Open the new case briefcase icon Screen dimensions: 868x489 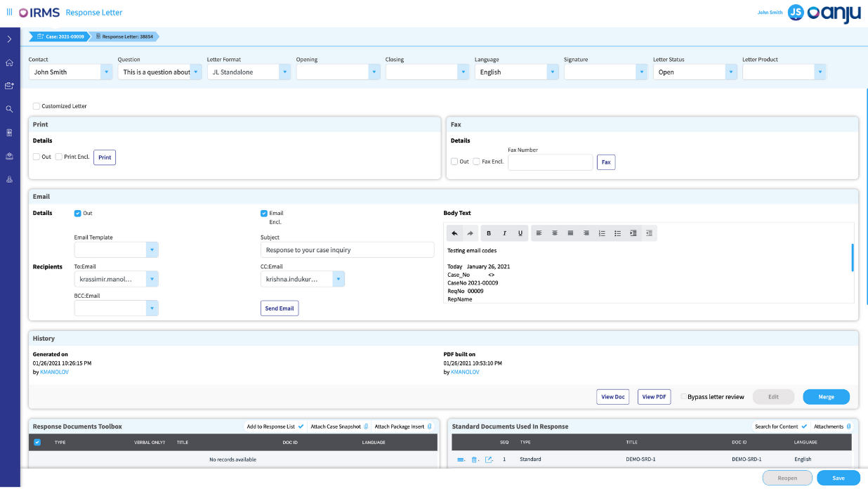[9, 86]
